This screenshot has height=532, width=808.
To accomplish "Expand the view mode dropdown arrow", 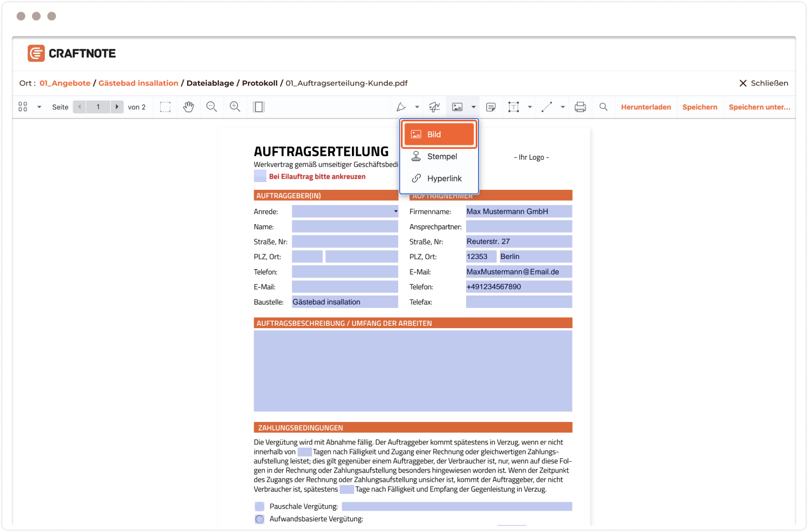I will point(39,107).
